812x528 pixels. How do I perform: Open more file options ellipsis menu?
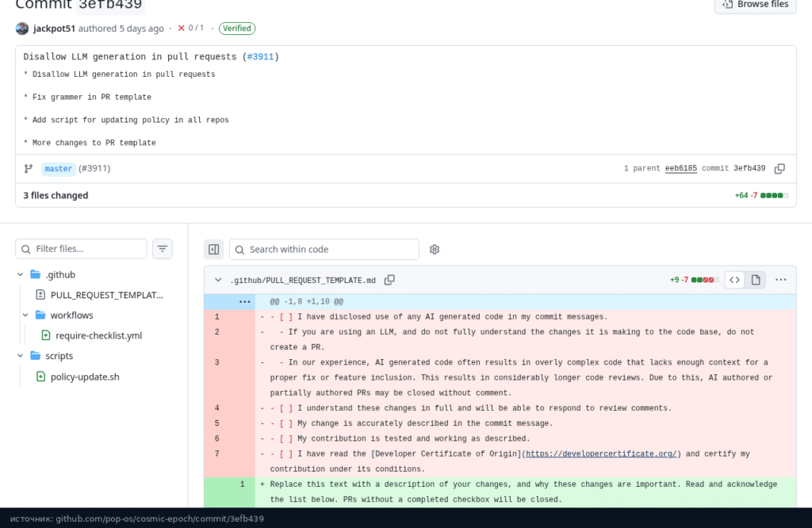781,280
